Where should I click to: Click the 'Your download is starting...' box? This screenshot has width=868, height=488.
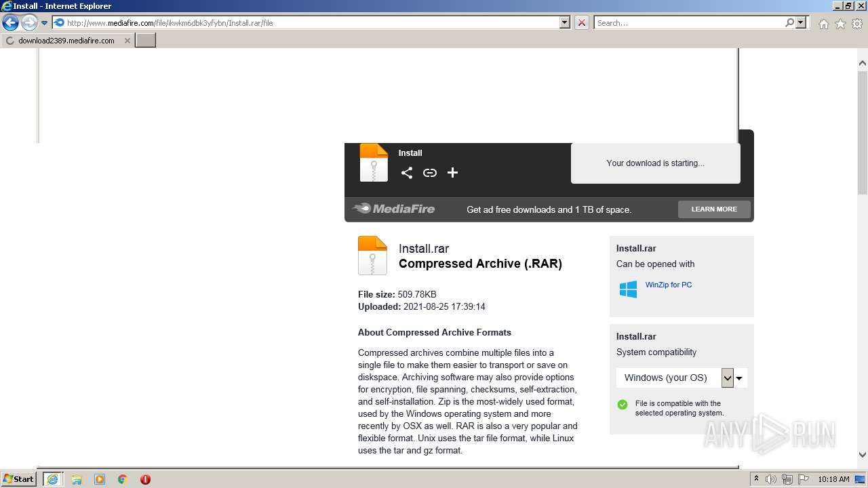pyautogui.click(x=655, y=163)
